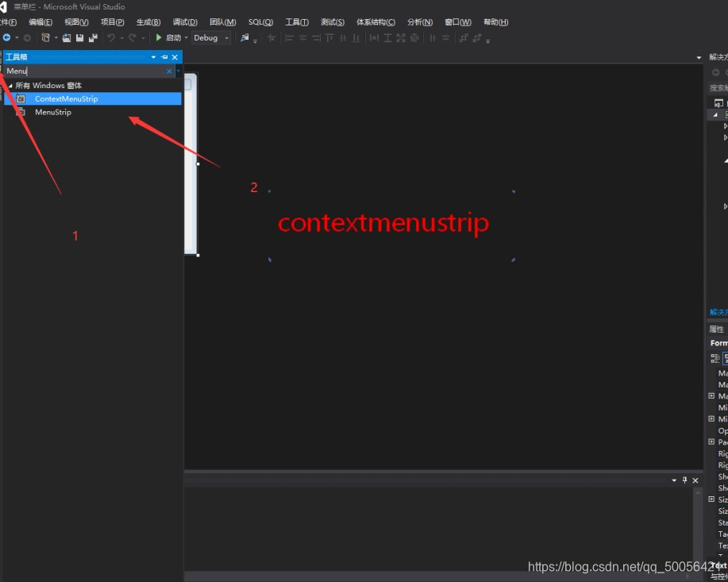This screenshot has width=728, height=582.
Task: Click the Categorized view icon in 属性 panel
Action: (715, 358)
